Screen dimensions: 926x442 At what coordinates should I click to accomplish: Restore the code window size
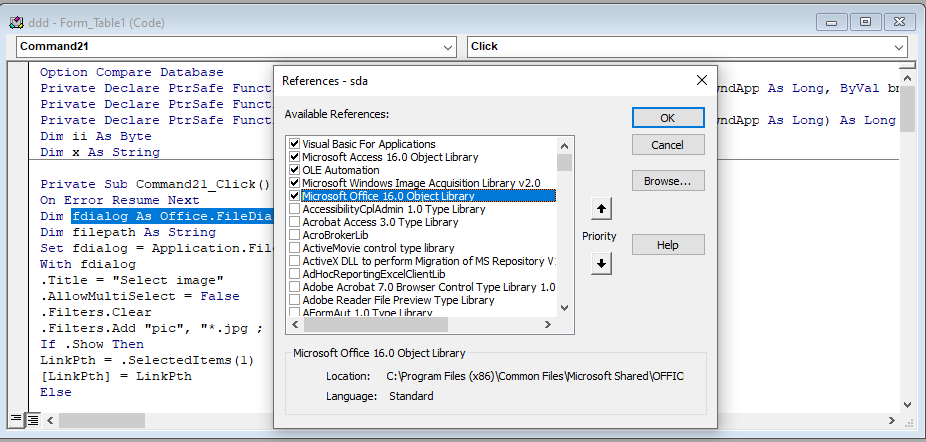tap(865, 22)
